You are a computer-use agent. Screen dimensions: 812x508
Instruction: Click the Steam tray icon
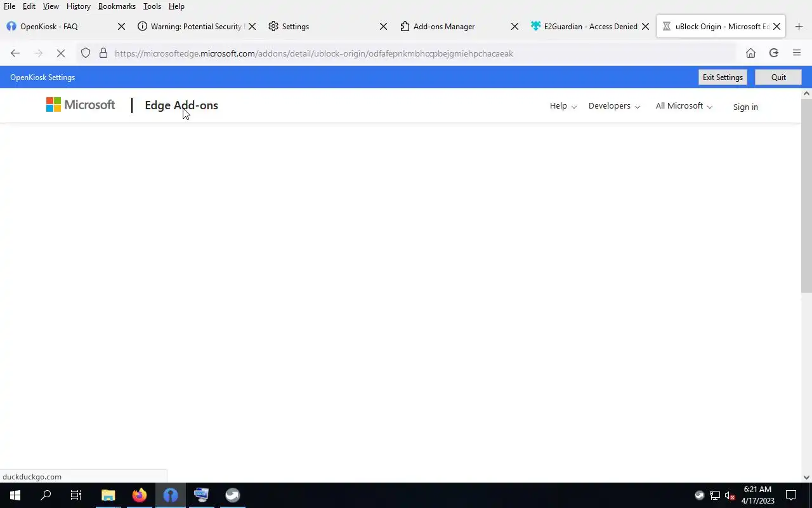699,495
